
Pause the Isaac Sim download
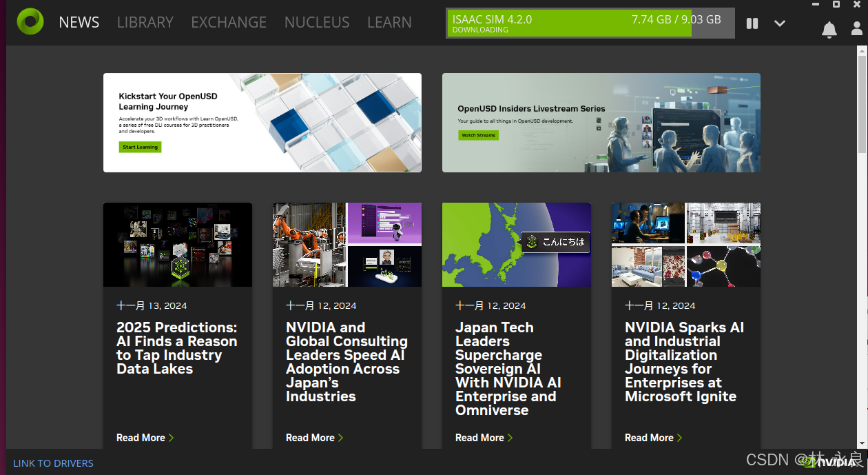click(x=752, y=23)
